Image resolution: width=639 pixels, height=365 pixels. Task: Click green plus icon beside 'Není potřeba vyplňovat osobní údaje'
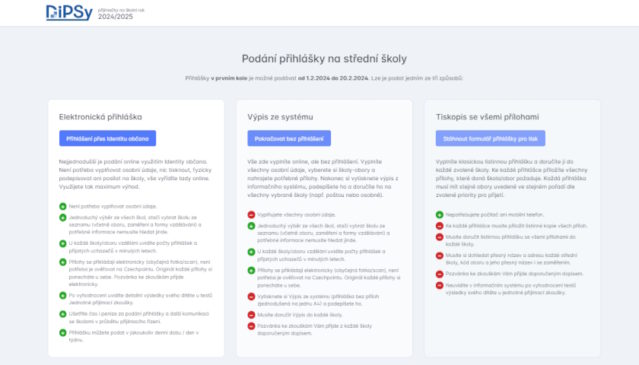pos(63,206)
